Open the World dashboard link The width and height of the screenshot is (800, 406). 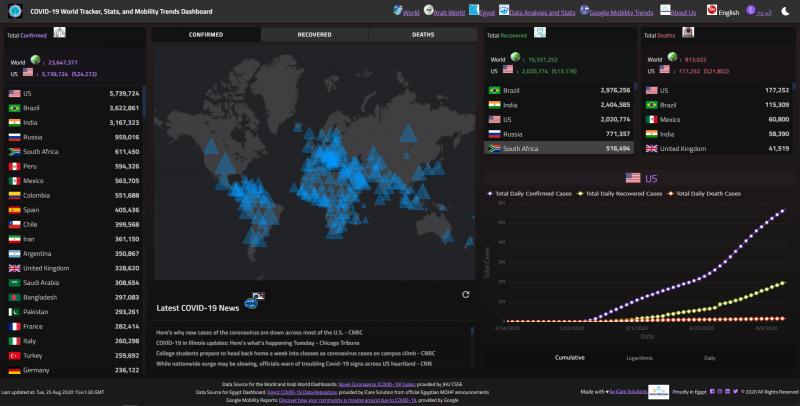pyautogui.click(x=407, y=11)
